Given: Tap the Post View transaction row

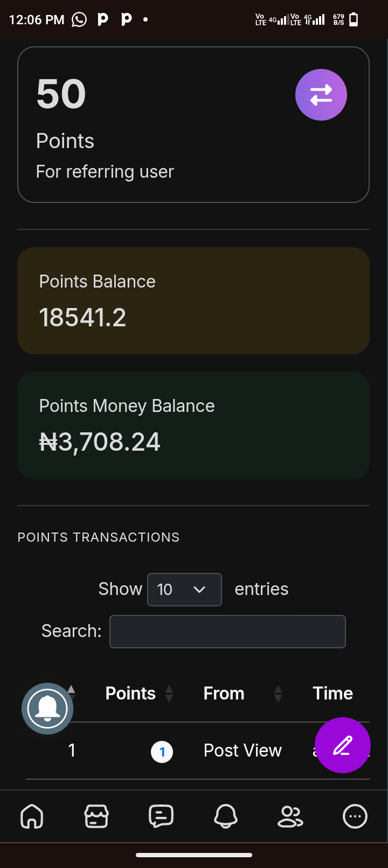Looking at the screenshot, I should (x=242, y=751).
